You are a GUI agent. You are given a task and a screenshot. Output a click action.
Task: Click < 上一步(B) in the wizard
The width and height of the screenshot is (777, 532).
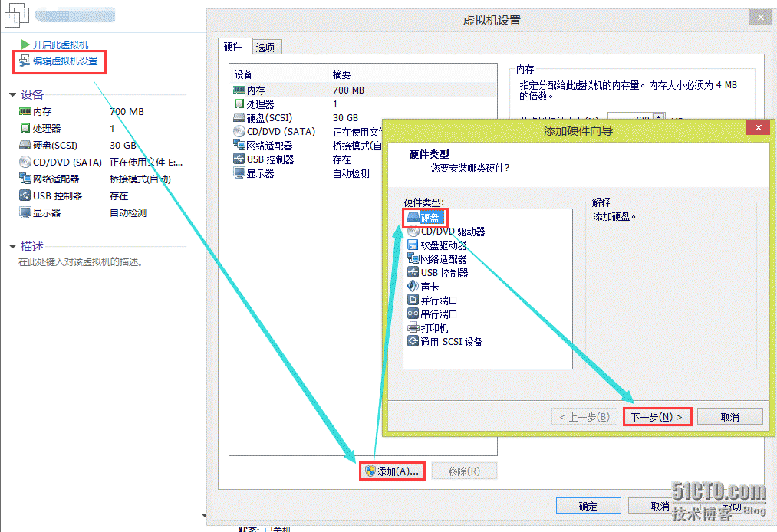[x=584, y=417]
